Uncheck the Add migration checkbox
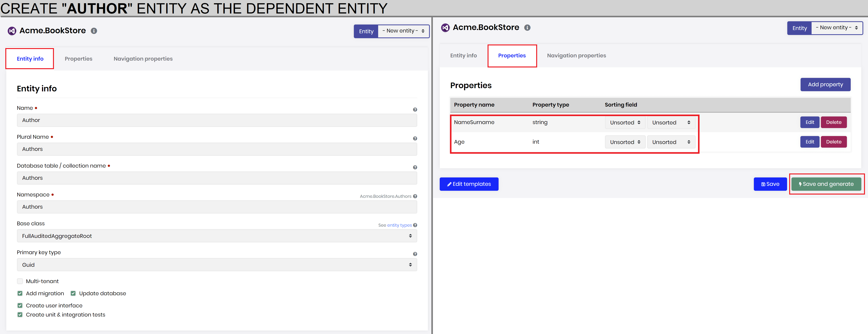 [x=20, y=293]
